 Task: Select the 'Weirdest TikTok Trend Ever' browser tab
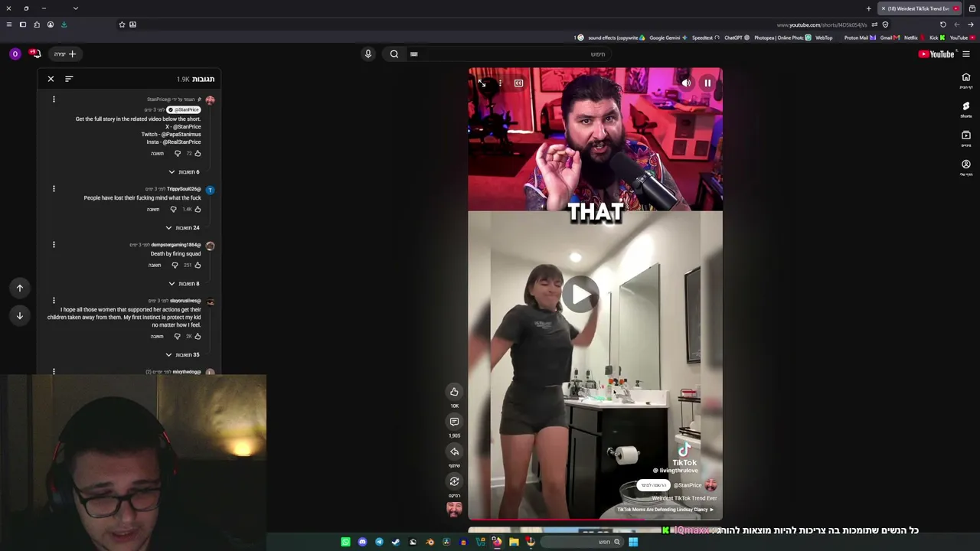click(919, 8)
